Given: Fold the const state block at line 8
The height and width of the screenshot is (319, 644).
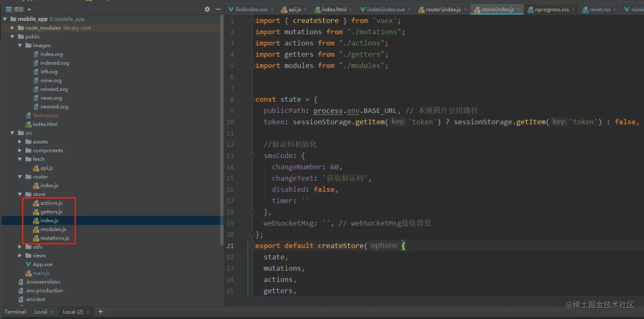Looking at the screenshot, I should pos(252,100).
